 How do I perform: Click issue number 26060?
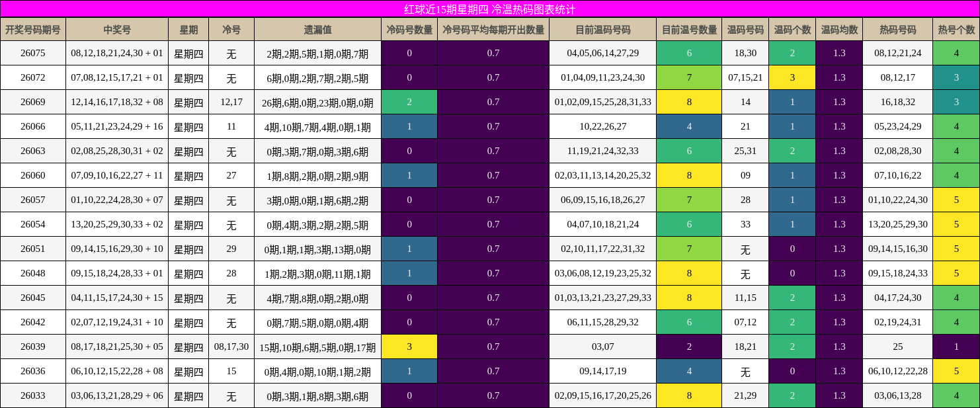coord(33,175)
